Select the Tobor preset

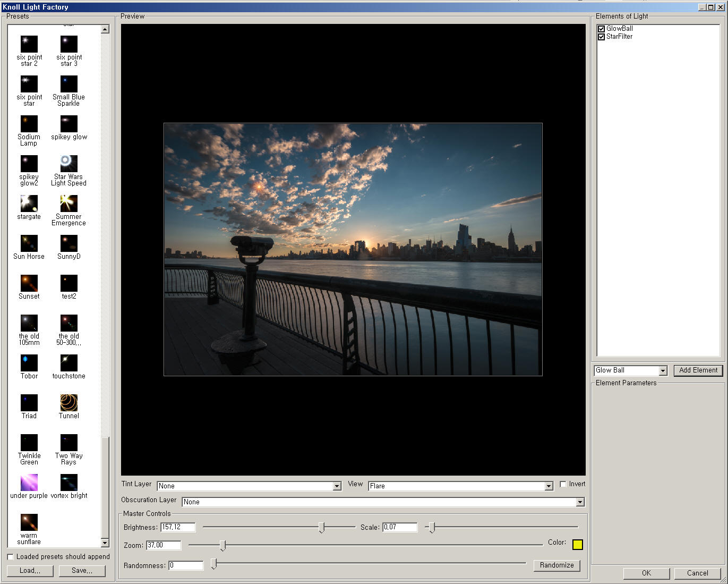click(29, 363)
